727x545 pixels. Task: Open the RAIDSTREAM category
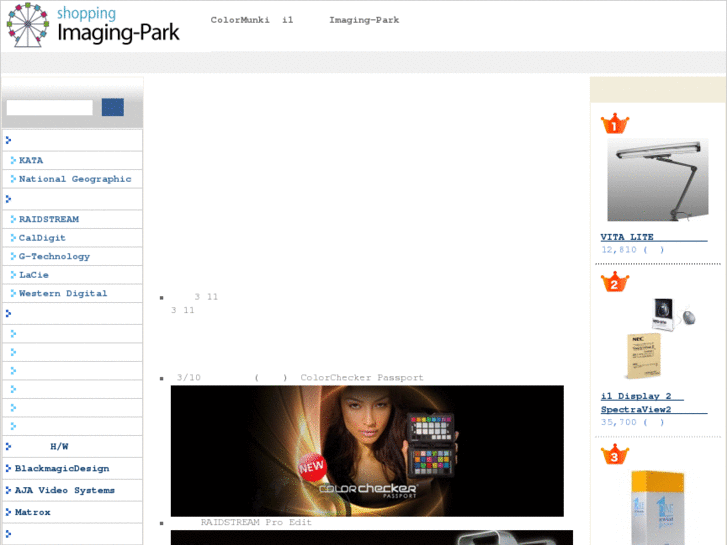click(x=49, y=219)
